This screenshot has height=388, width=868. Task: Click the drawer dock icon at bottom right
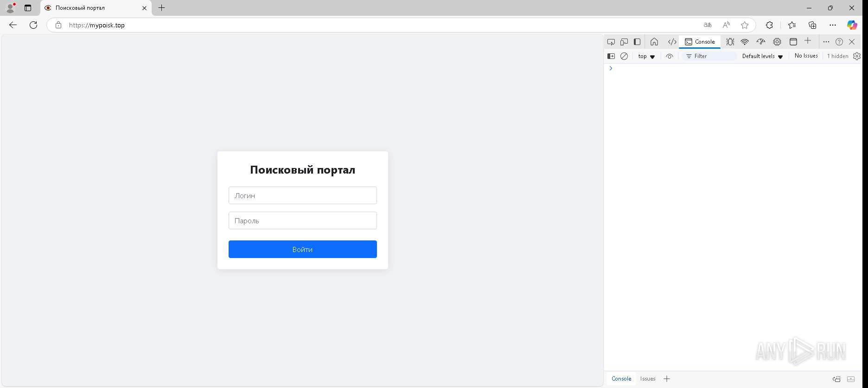(836, 379)
